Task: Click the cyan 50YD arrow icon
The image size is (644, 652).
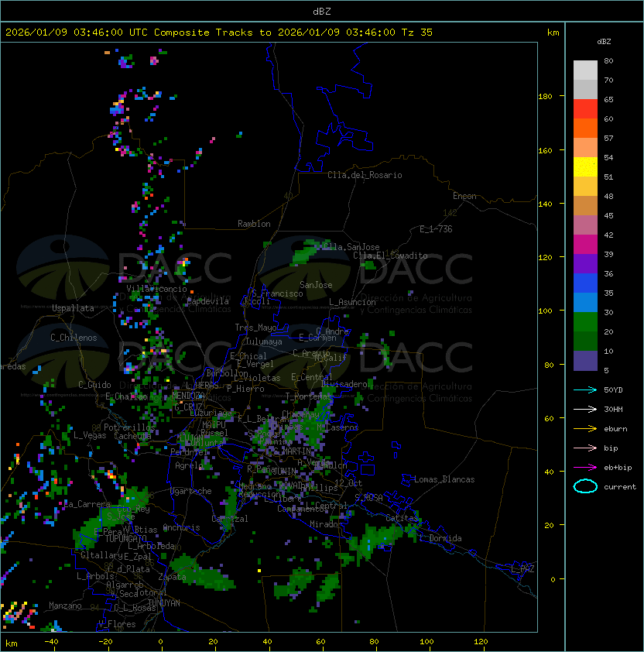Action: [585, 389]
